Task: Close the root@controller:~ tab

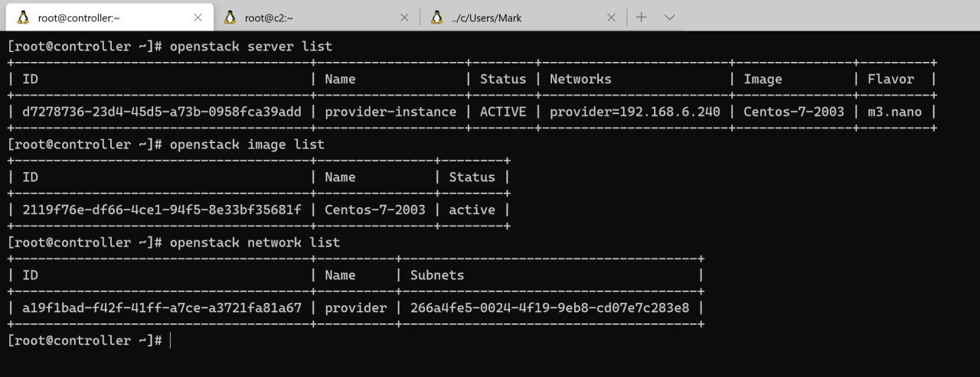Action: coord(198,18)
